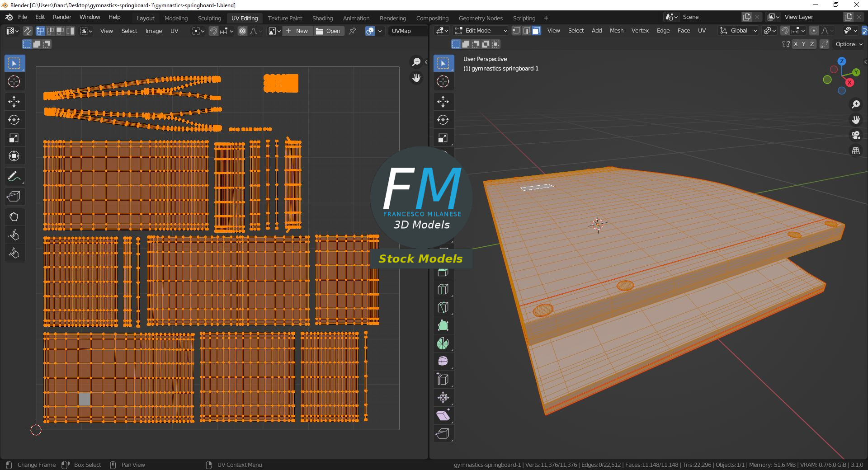Screen dimensions: 868x470
Task: Enable UV edge selection mode
Action: [50, 31]
